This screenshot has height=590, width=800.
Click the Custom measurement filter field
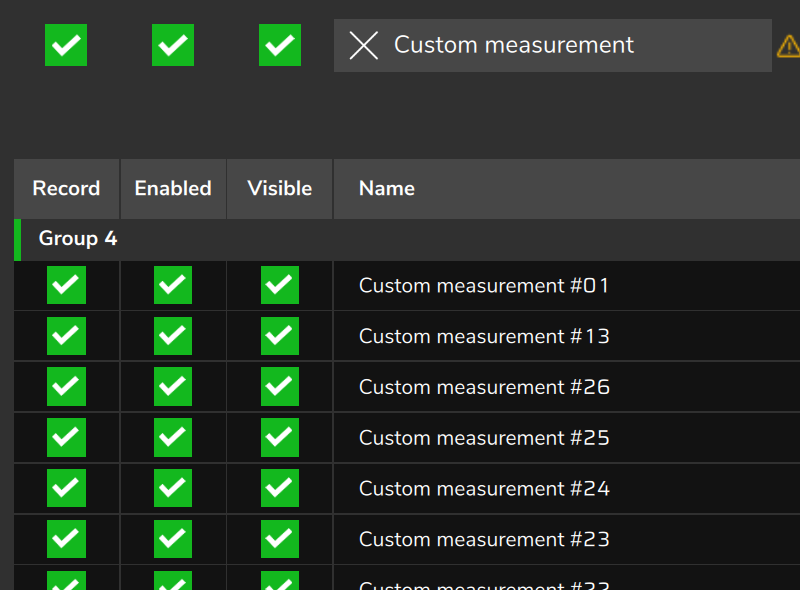coord(553,45)
